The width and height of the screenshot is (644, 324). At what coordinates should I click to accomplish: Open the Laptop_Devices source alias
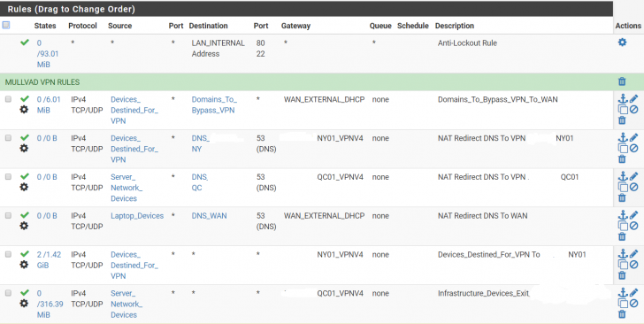137,215
